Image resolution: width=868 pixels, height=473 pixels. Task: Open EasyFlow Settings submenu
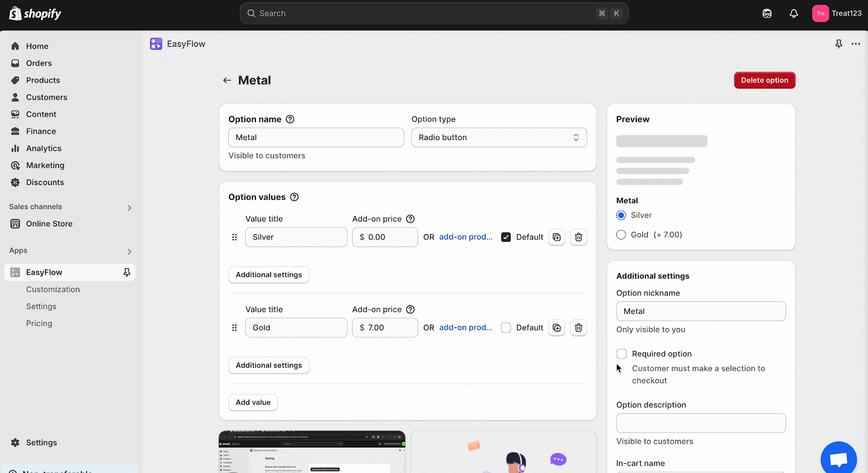pos(41,307)
